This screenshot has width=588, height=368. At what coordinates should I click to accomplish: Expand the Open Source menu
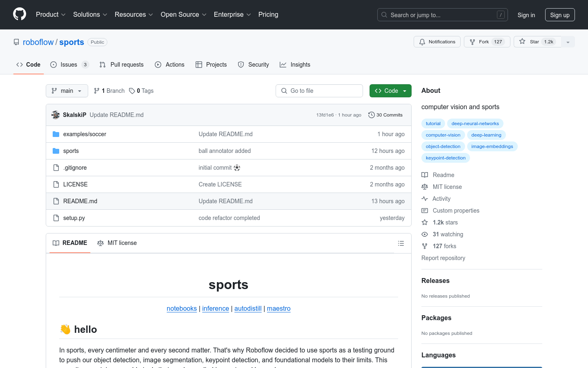[184, 15]
